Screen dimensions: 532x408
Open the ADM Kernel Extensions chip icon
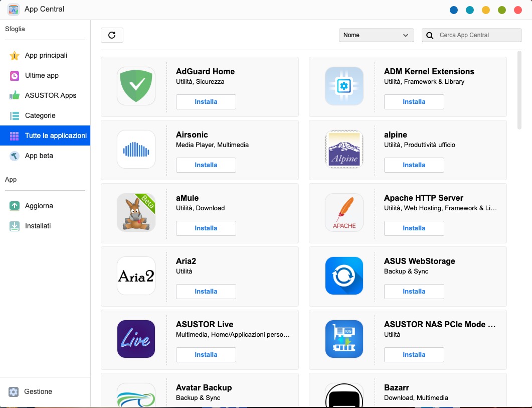[x=344, y=86]
